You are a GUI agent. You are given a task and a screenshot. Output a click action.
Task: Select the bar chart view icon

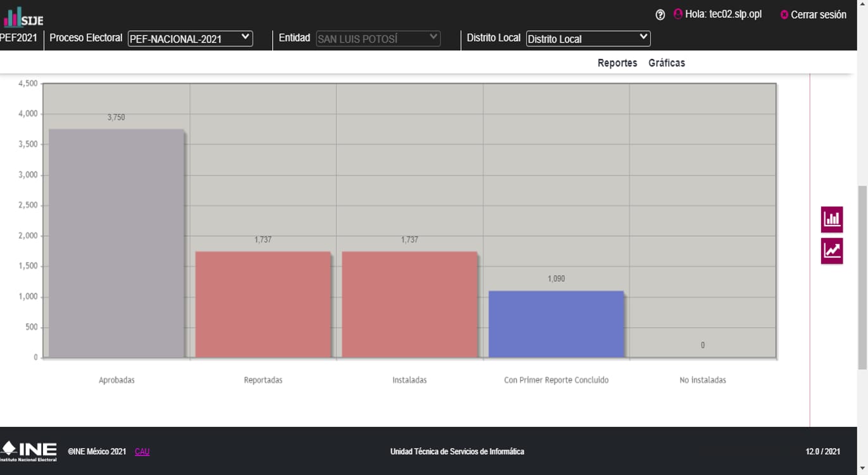[832, 219]
